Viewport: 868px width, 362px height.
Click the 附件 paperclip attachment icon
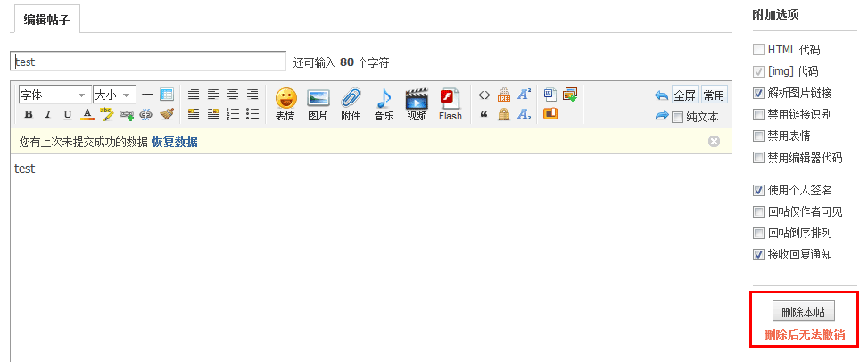351,103
